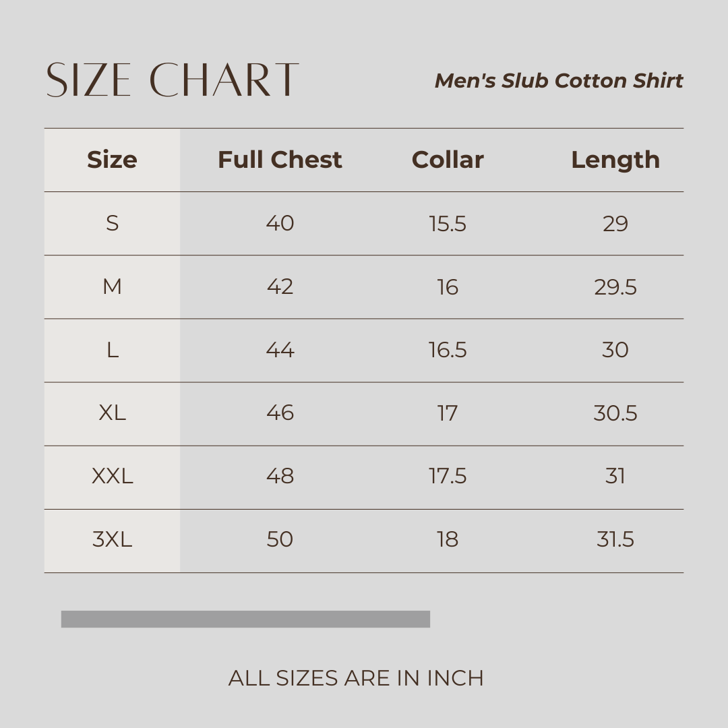Screen dimensions: 728x728
Task: Click full chest value 44 for size L
Action: point(280,350)
